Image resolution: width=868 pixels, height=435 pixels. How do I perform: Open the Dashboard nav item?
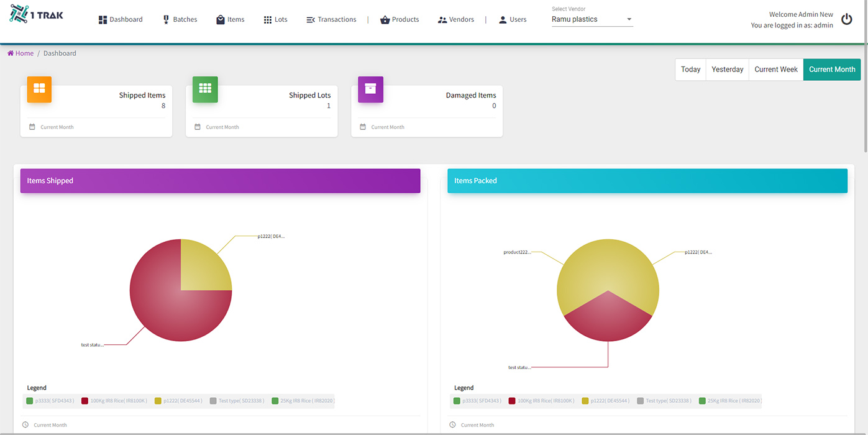pos(121,20)
